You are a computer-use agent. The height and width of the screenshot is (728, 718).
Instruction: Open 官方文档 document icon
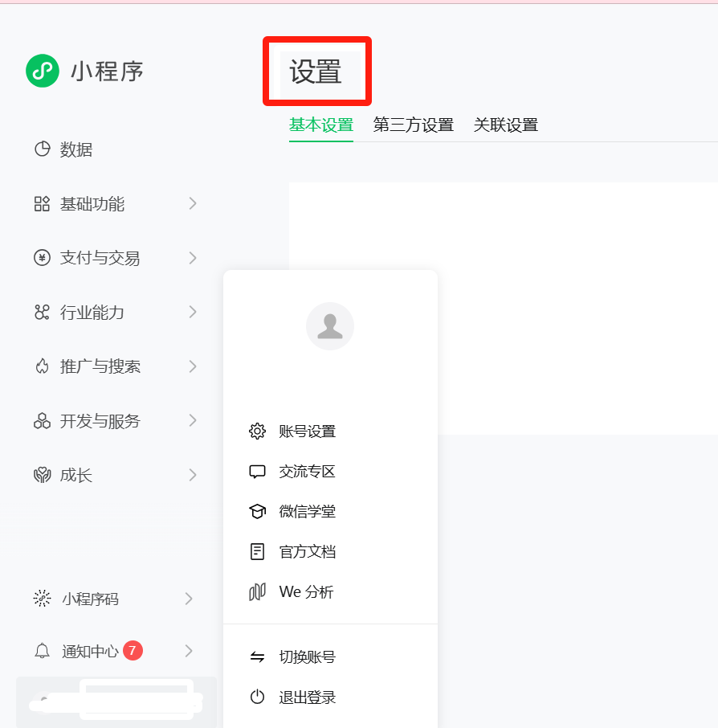tap(257, 551)
